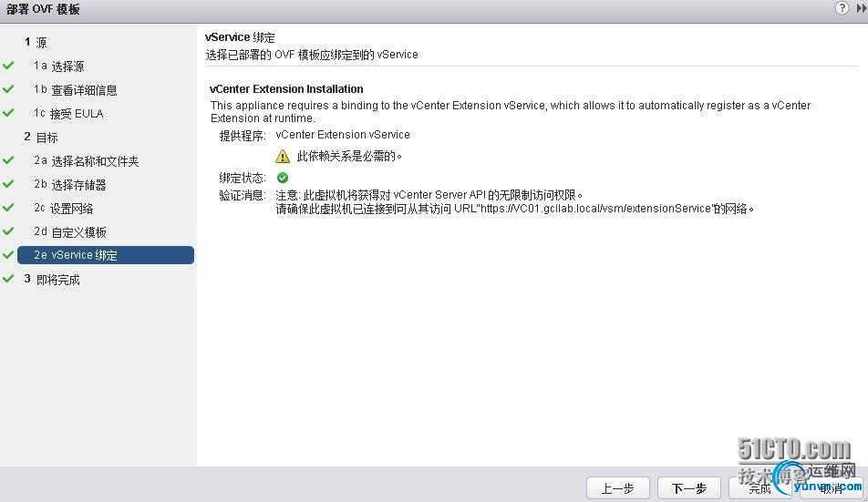This screenshot has width=868, height=502.
Task: Select the highlighted 2e vService 绑定 step
Action: point(106,255)
